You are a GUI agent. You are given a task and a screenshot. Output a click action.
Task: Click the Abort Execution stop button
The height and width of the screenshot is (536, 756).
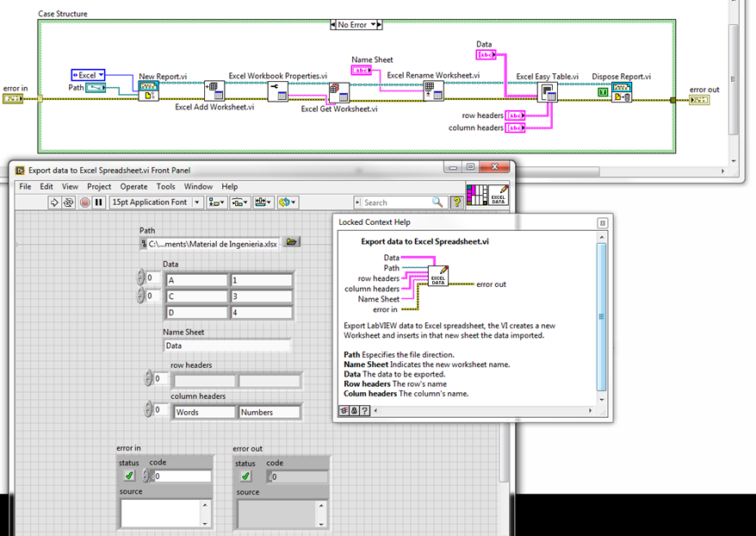point(85,203)
